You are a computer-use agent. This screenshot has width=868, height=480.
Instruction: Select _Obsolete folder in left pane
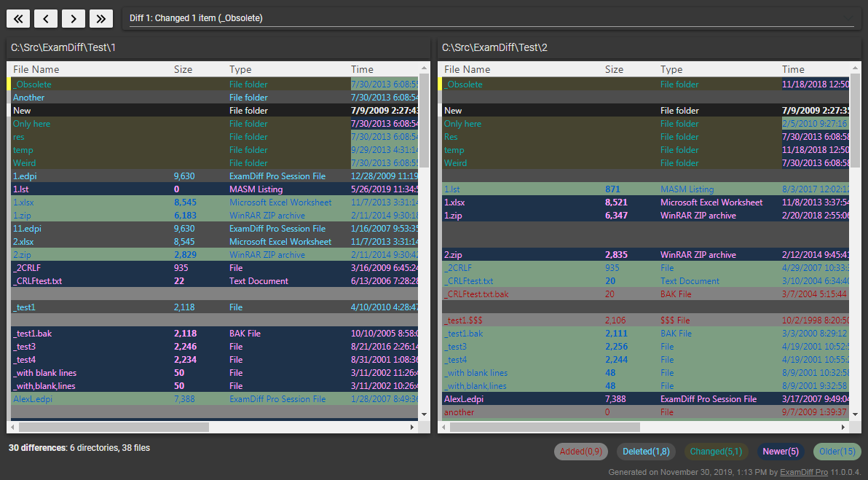(x=213, y=84)
